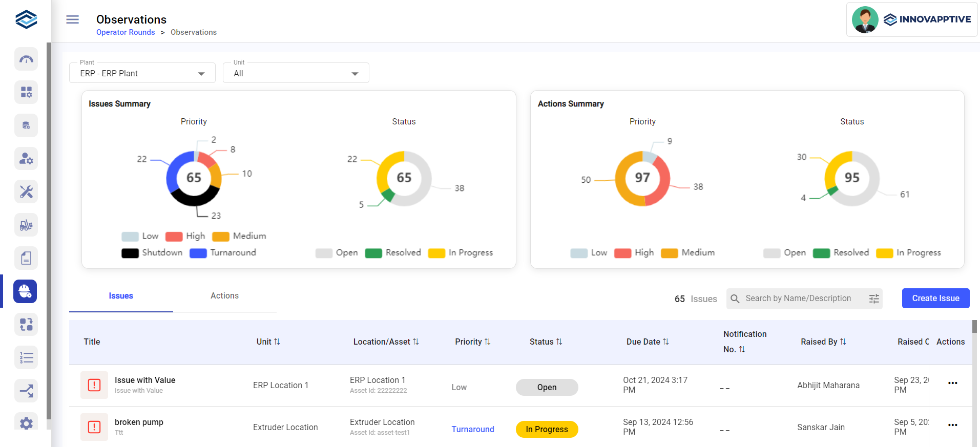The width and height of the screenshot is (980, 447).
Task: Select the Issues tab
Action: tap(121, 296)
